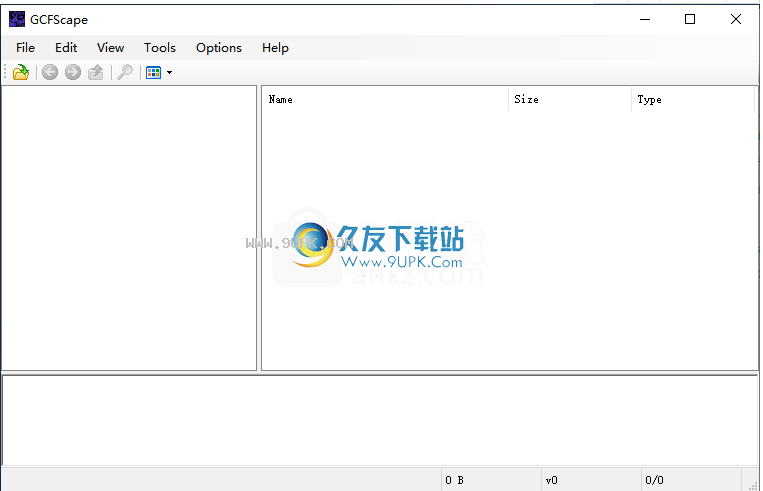Expand the view mode dropdown arrow

(x=169, y=73)
